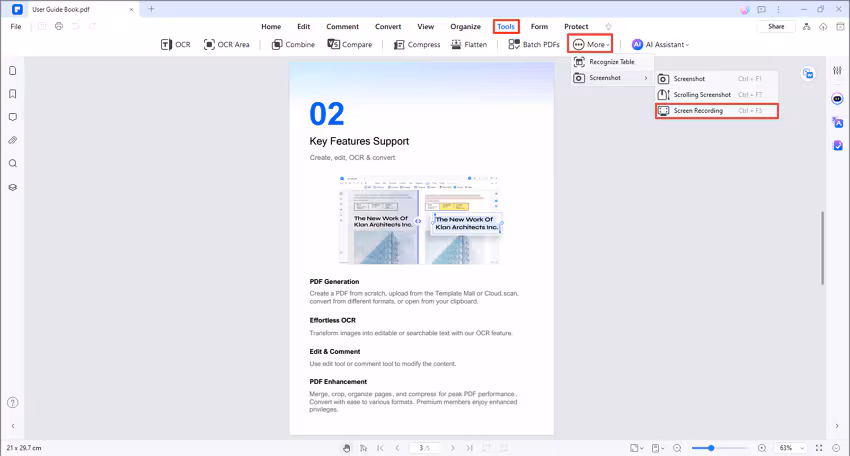The width and height of the screenshot is (850, 456).
Task: Click the Compress PDF icon
Action: [399, 45]
